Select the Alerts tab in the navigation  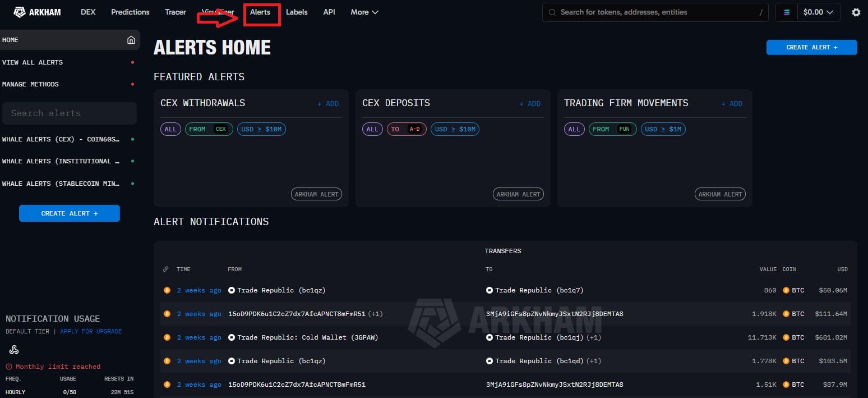[260, 12]
